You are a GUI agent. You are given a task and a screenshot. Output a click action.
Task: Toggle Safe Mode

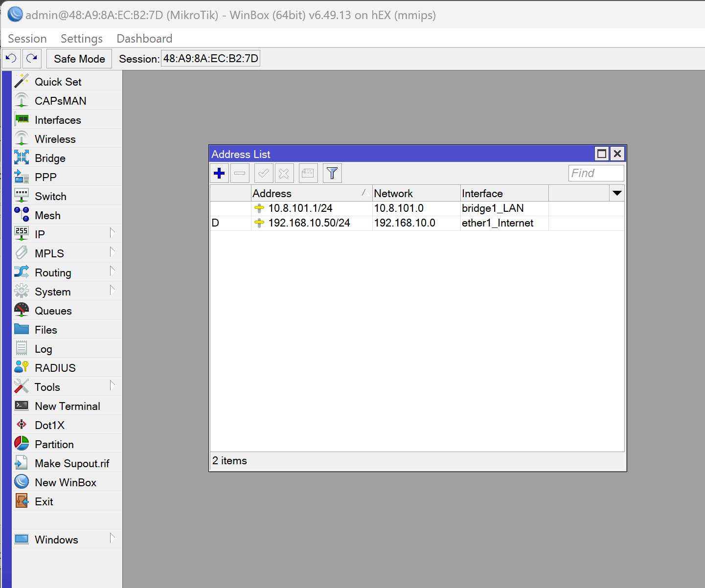(79, 59)
